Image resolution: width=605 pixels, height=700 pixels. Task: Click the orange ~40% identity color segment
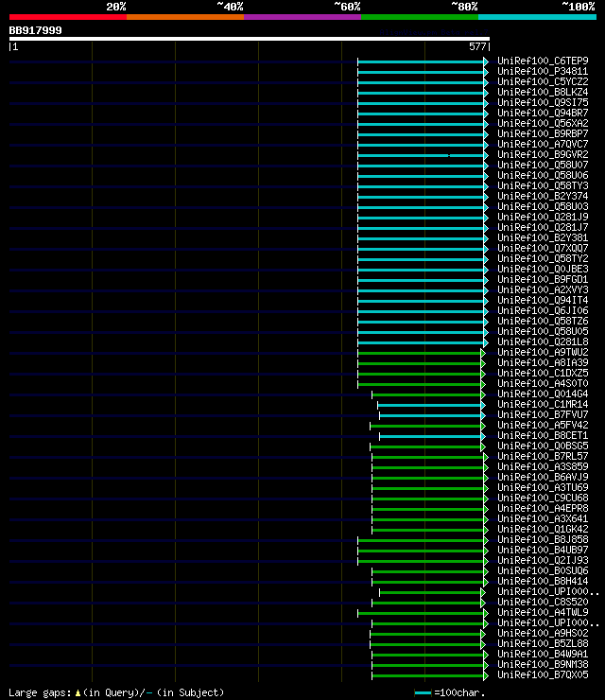pyautogui.click(x=185, y=17)
